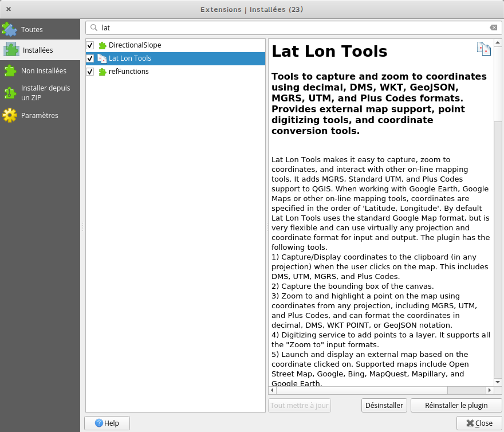Click the description scrollbar down arrow
Viewport: 504px width, 432px height.
tap(498, 382)
